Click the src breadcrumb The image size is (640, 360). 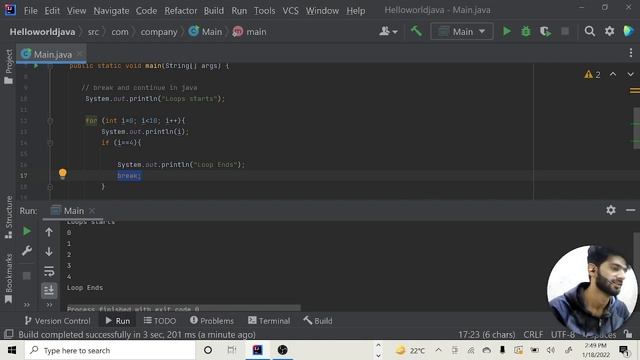(93, 32)
